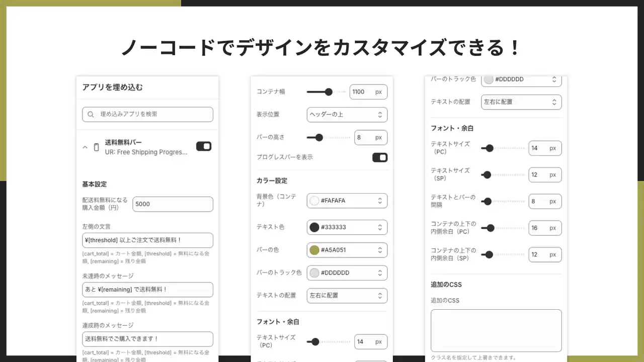
Task: Click the 内側余白(PC) value box showing 16
Action: point(545,228)
